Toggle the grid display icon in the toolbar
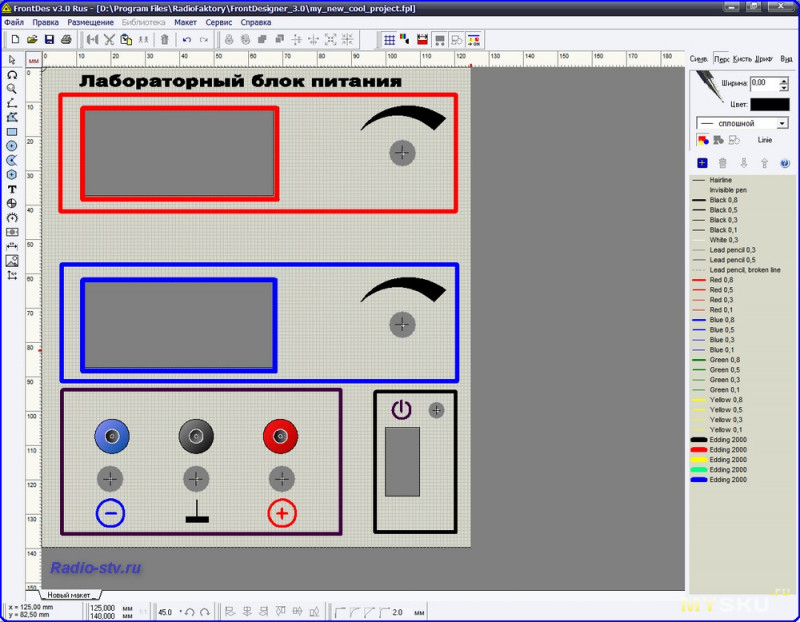This screenshot has height=622, width=800. tap(389, 40)
